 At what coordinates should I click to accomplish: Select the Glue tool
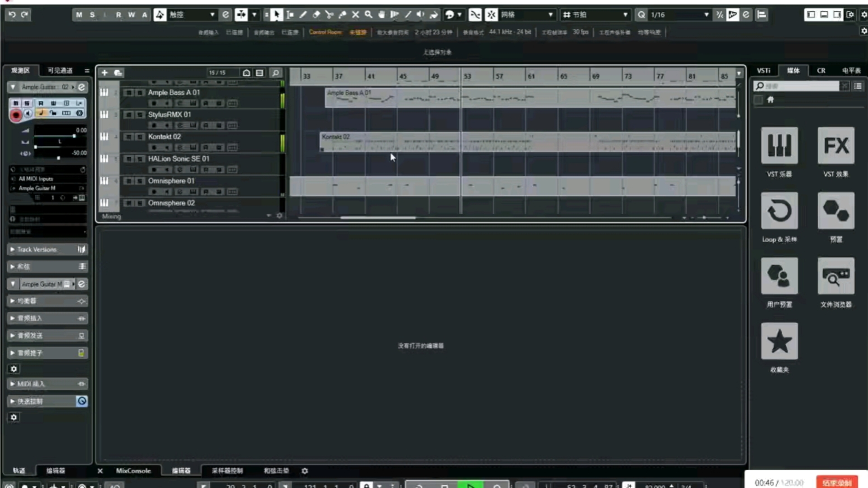[343, 15]
